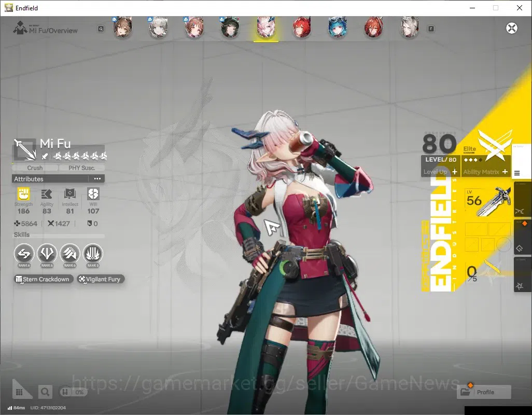Click the six-star rarity row

pyautogui.click(x=80, y=156)
